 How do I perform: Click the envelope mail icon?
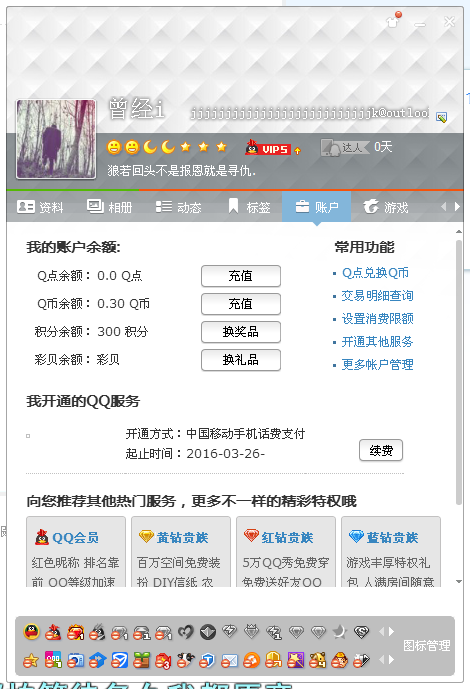pos(230,660)
